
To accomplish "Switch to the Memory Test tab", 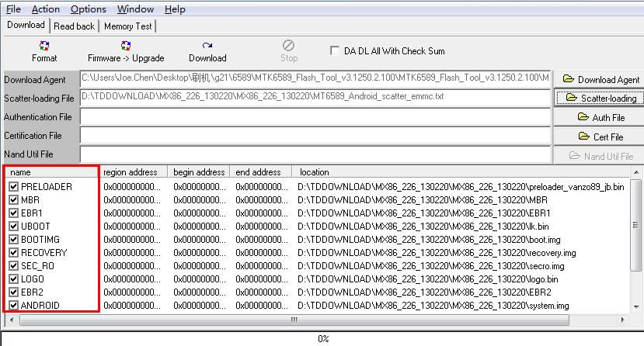I will pos(128,26).
